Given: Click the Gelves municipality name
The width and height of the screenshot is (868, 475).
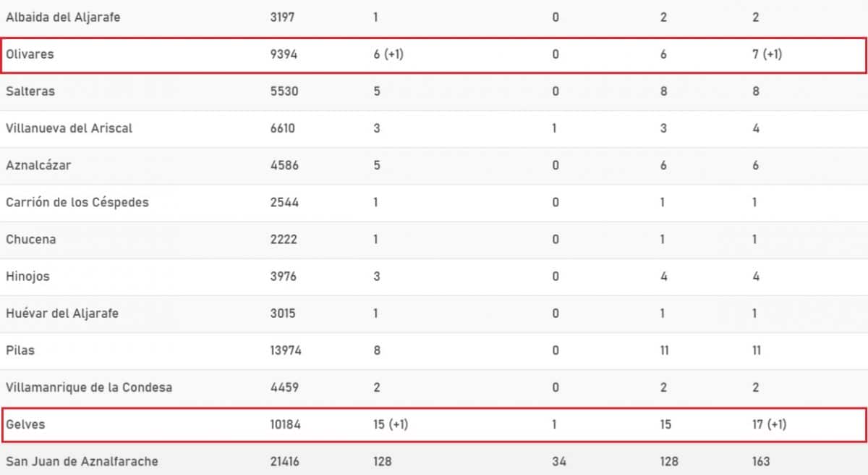Looking at the screenshot, I should (25, 424).
